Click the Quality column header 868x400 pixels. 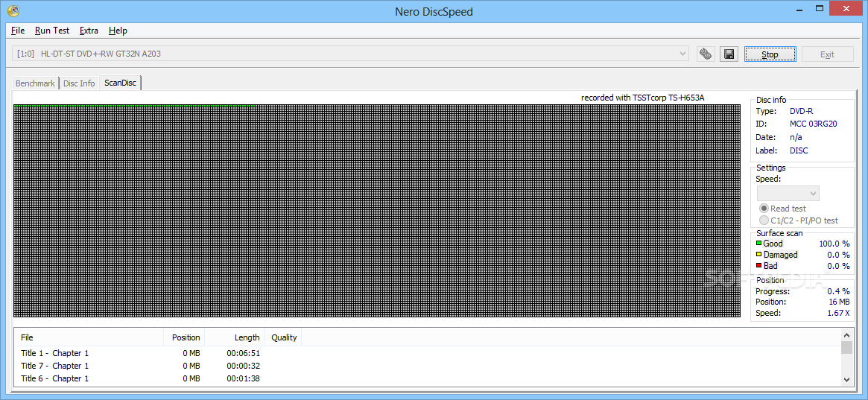[x=283, y=337]
